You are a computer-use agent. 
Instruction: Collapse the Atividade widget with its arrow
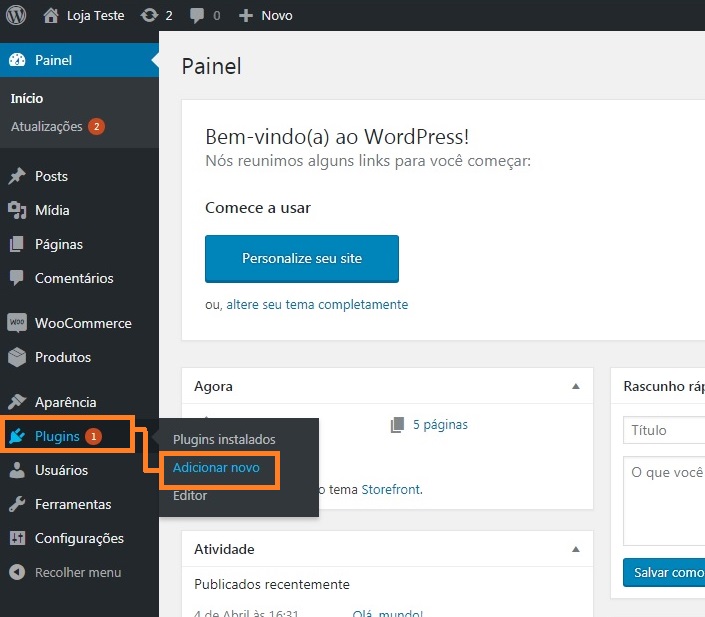[576, 549]
